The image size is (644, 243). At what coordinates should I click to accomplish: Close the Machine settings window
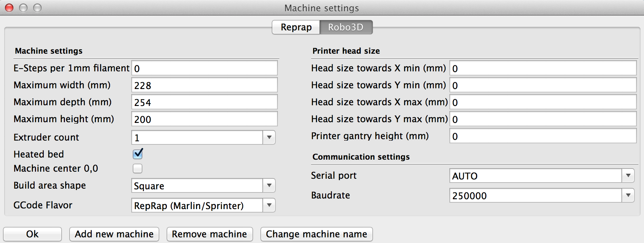(10, 8)
